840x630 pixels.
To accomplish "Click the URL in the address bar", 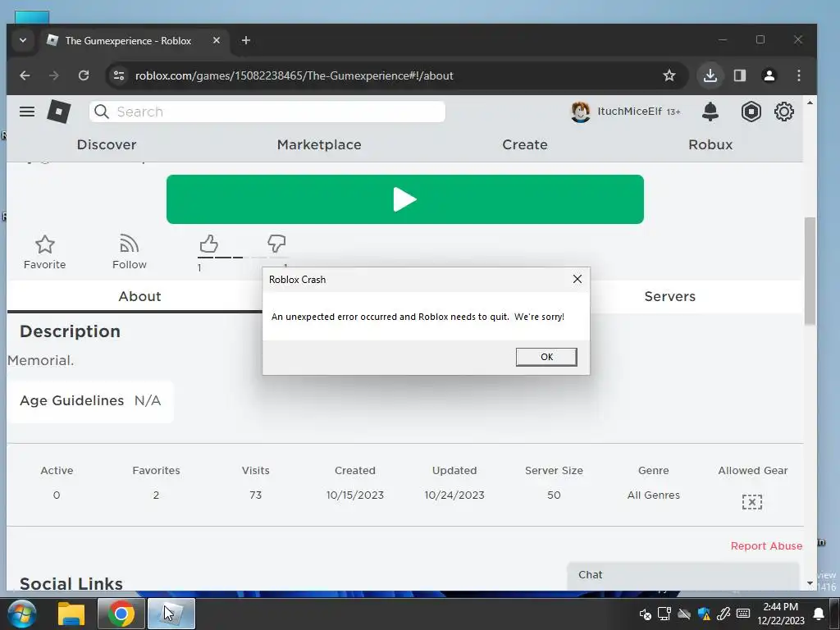I will point(294,75).
